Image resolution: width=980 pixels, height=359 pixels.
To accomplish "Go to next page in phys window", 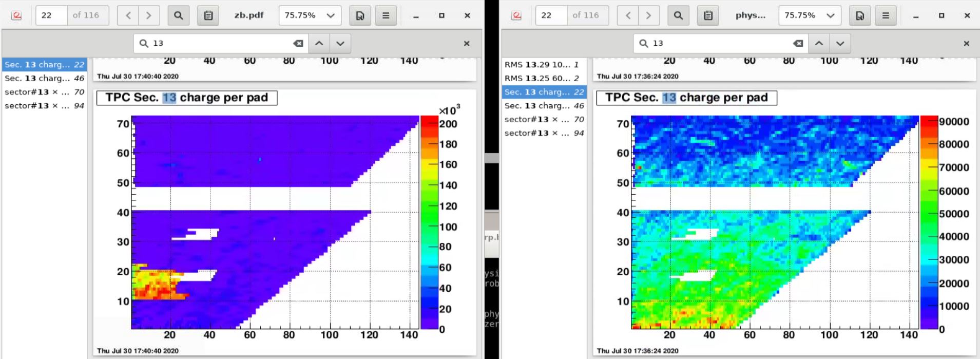I will [648, 15].
